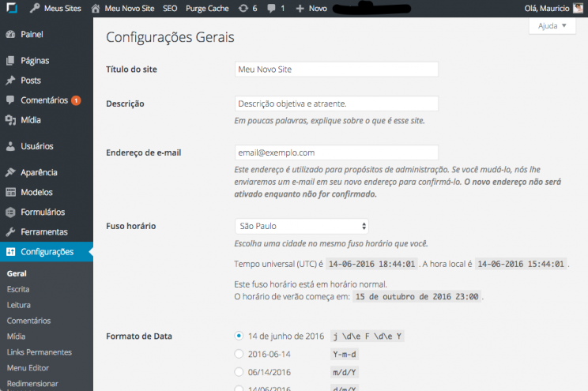
Task: Open Comentários under Configurações submenu
Action: 28,321
